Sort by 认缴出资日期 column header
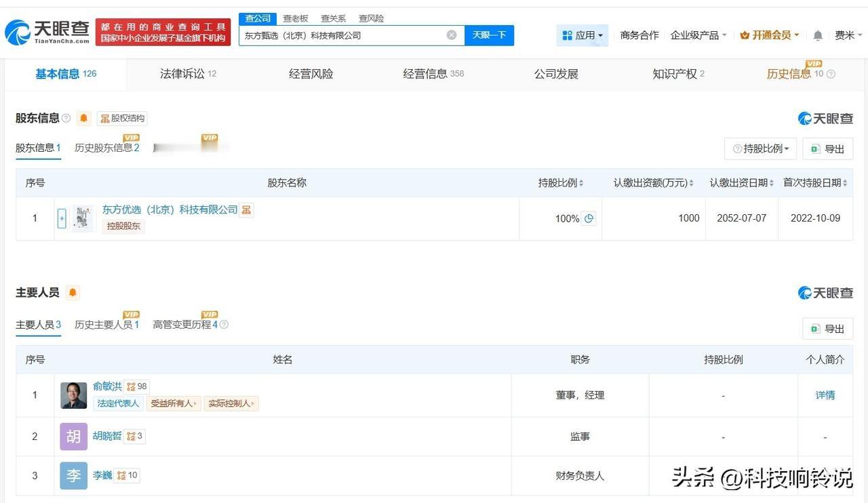Image resolution: width=868 pixels, height=503 pixels. point(742,182)
